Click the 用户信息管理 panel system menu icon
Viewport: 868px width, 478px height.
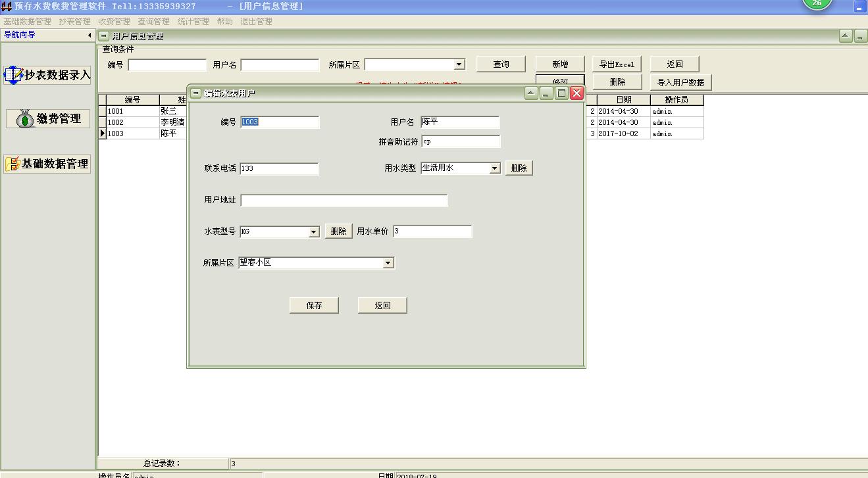tap(104, 36)
